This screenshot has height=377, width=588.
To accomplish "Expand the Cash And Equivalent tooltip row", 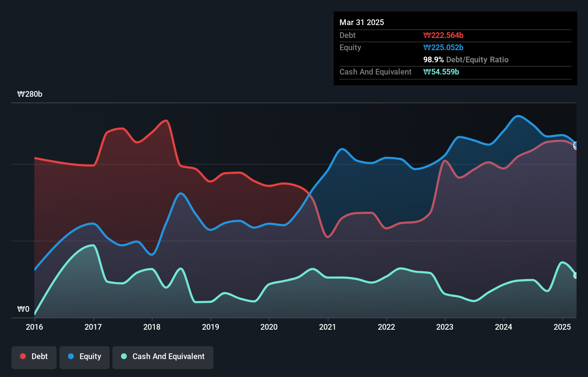I will coord(375,72).
